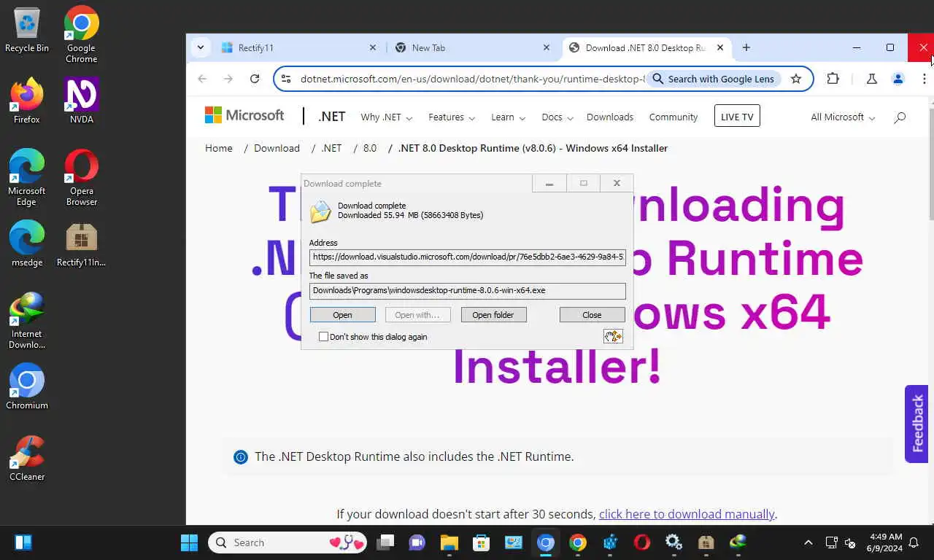Click Close in Download complete dialog
The width and height of the screenshot is (934, 560).
tap(592, 315)
